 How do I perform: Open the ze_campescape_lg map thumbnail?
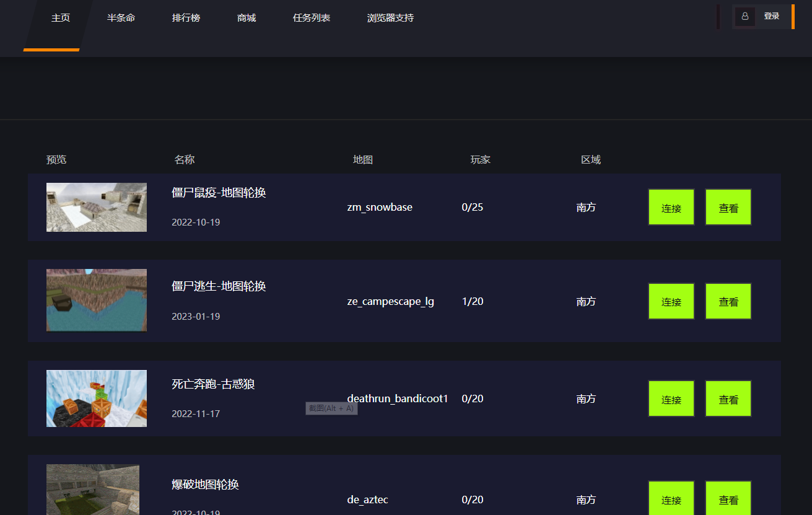(x=97, y=300)
